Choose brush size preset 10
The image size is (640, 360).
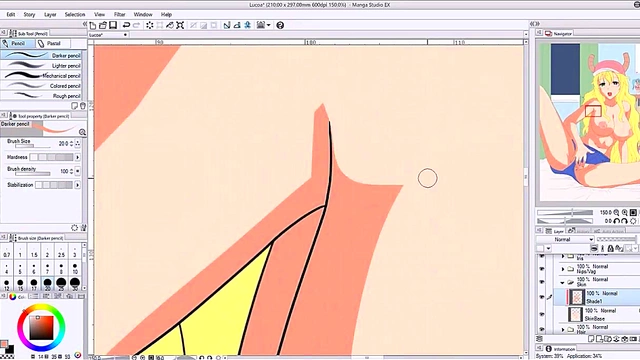[x=75, y=269]
